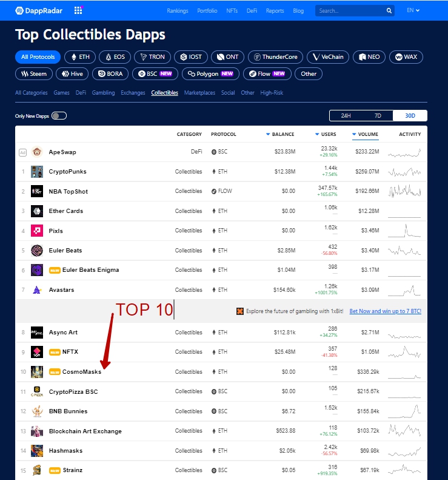The image size is (448, 480).
Task: Open Strainz dapp icon
Action: (37, 470)
